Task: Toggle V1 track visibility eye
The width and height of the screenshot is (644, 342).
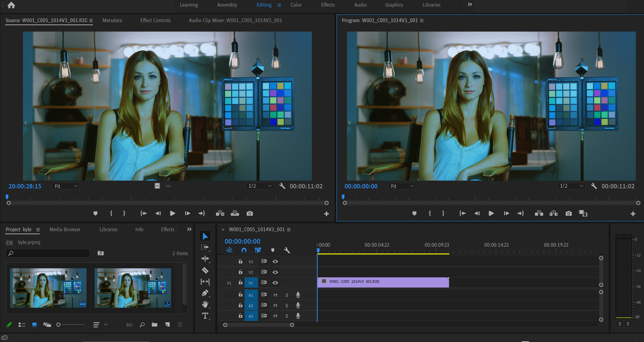Action: (275, 283)
